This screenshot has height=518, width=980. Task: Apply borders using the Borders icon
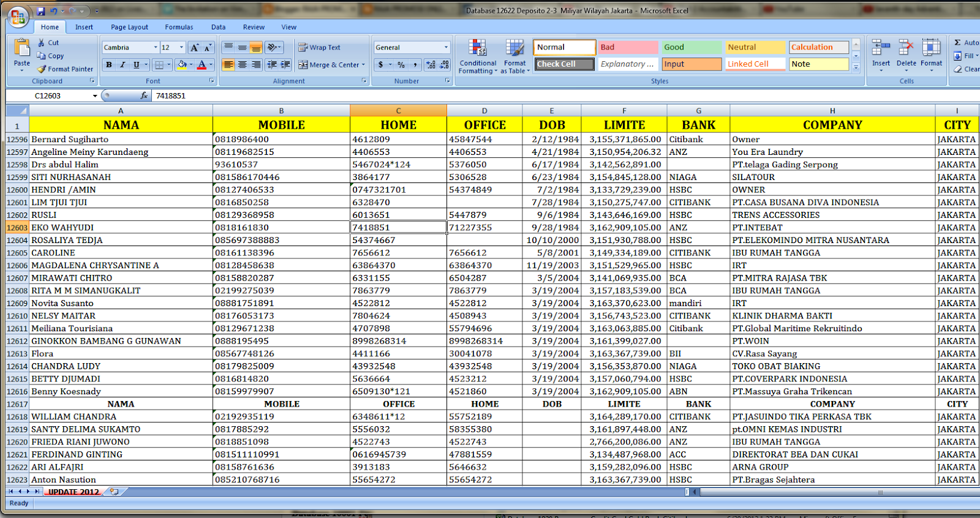tap(159, 65)
